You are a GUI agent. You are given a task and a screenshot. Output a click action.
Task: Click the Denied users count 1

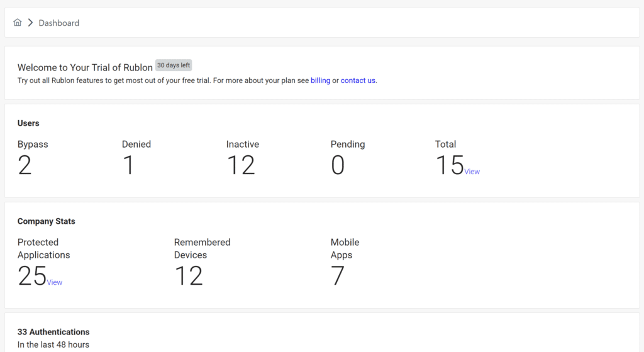tap(128, 165)
